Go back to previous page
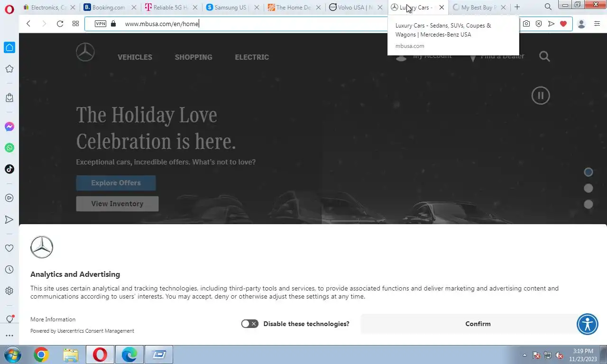Screen dimensions: 607x364 (28, 24)
